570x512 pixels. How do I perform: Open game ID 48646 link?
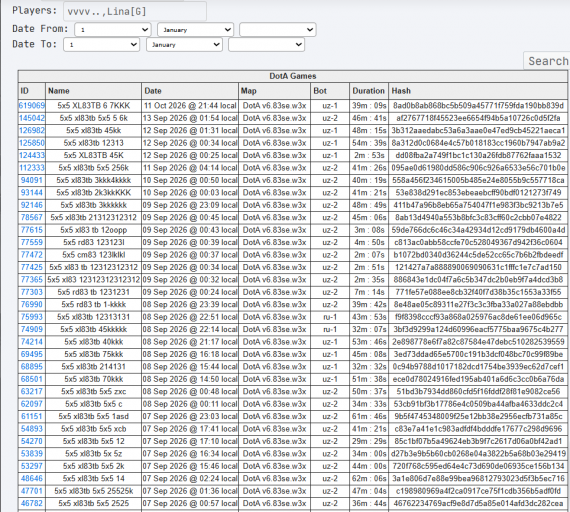click(32, 479)
